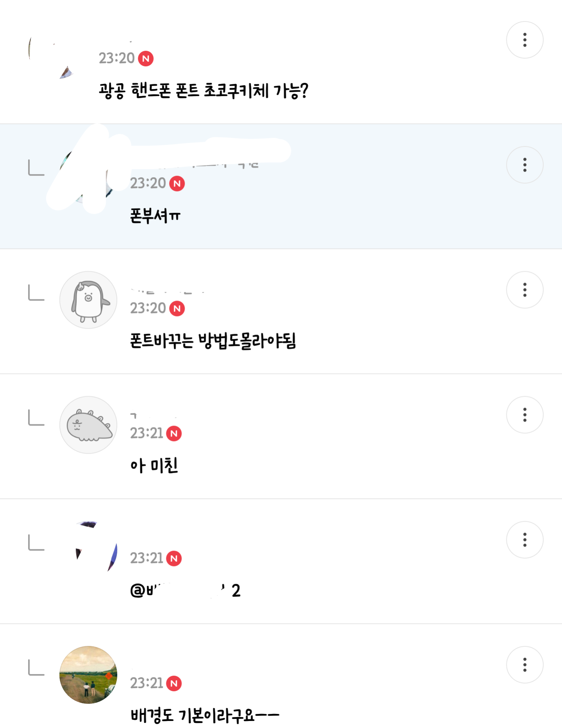
Task: Tap the gray dinosaur character profile avatar
Action: (88, 425)
